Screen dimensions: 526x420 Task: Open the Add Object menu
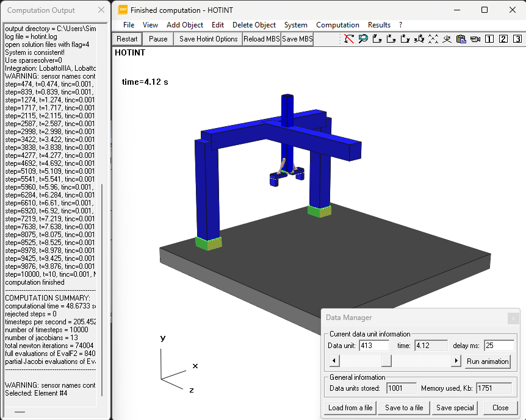pos(184,25)
